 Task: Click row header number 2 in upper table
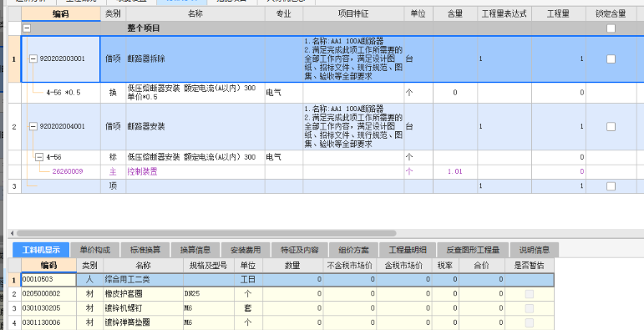[x=14, y=127]
